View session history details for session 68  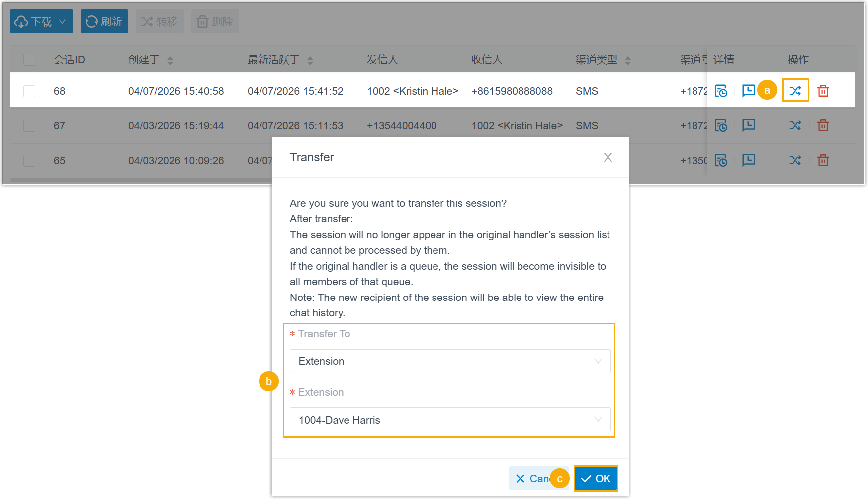(721, 91)
